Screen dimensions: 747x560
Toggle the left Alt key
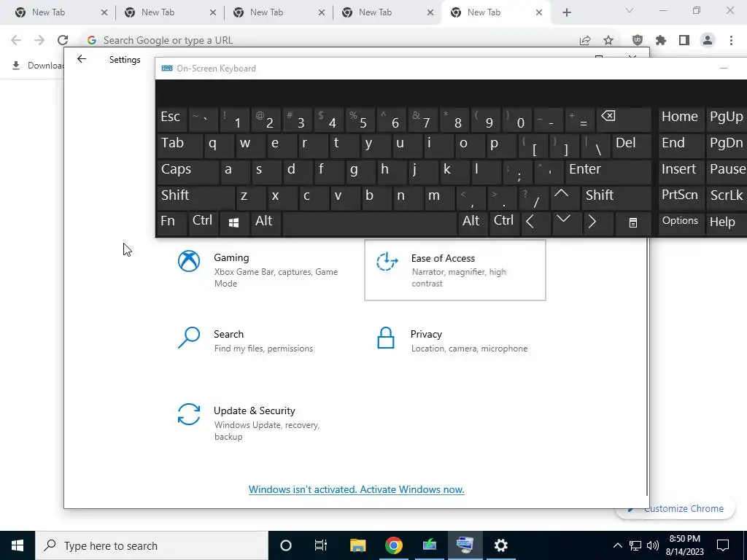(x=266, y=223)
